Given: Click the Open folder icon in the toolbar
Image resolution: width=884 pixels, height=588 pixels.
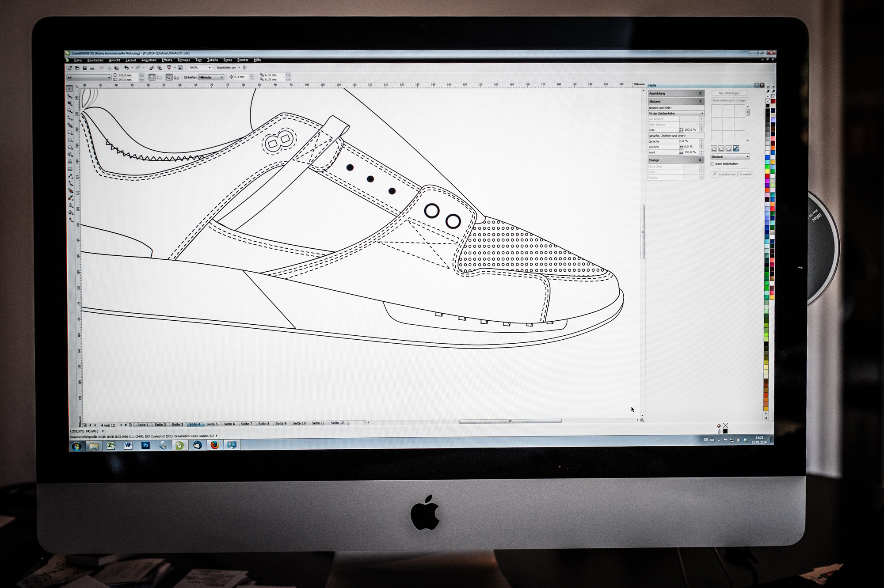Looking at the screenshot, I should (x=77, y=68).
